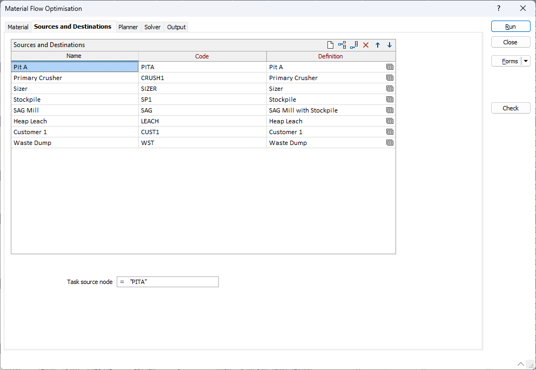
Task: Click the SIZER code cell
Action: tap(202, 89)
